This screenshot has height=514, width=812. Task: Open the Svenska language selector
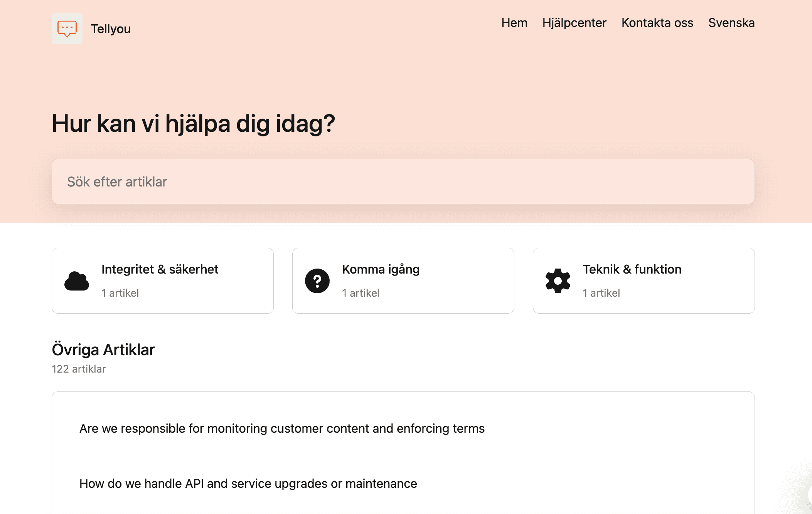pyautogui.click(x=731, y=23)
